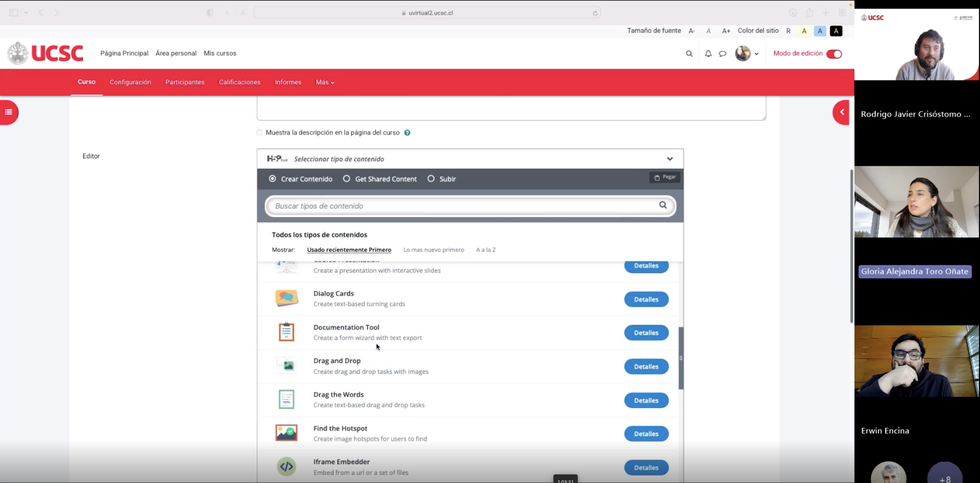Click the help icon beside Muestra la descripción
The width and height of the screenshot is (980, 483).
(407, 132)
